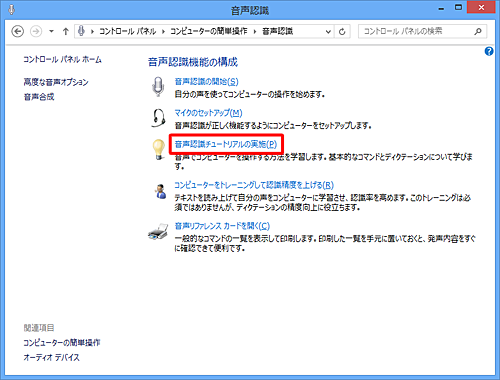Expand the arrow before コントロール パネル breadcrumb

tap(92, 31)
